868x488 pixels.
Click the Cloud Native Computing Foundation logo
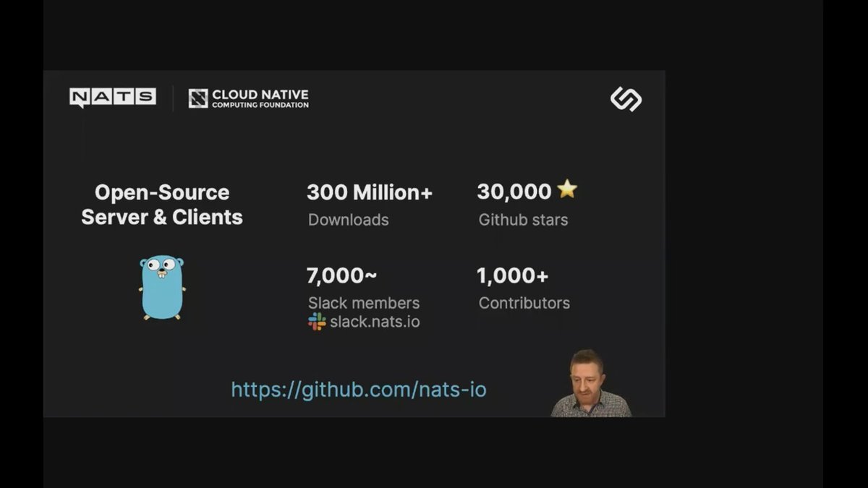(x=249, y=99)
